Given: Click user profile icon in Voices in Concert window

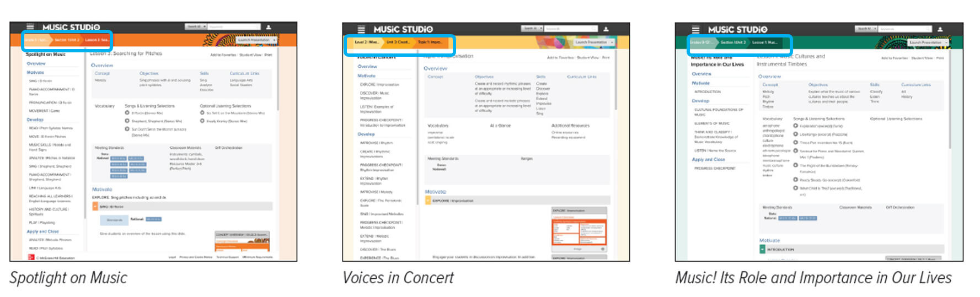Looking at the screenshot, I should [606, 29].
